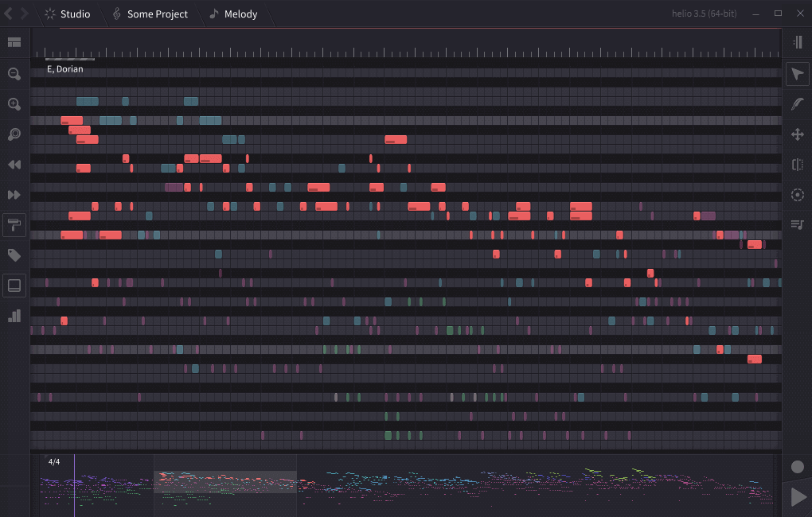
Task: Open the patterns/layers panel from top-left icon
Action: (x=14, y=42)
